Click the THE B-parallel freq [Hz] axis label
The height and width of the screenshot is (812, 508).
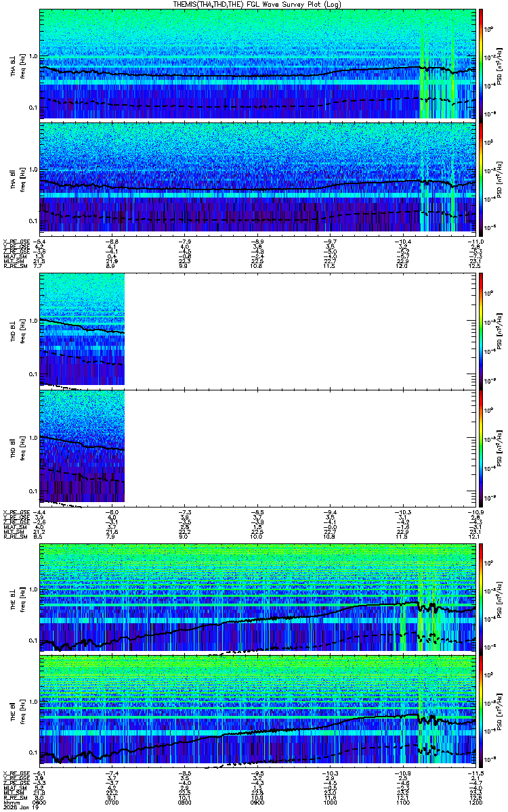22,710
